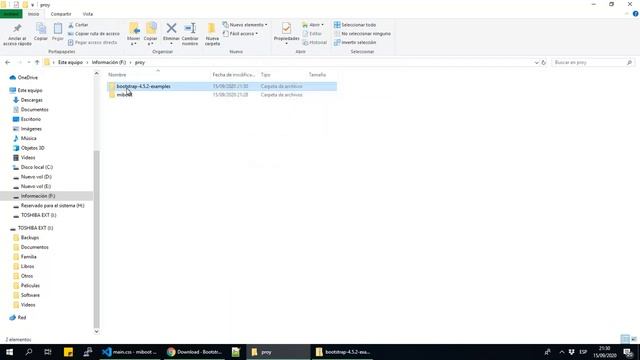The image size is (640, 360).
Task: Click Copiar ruta de acceso
Action: click(x=93, y=33)
